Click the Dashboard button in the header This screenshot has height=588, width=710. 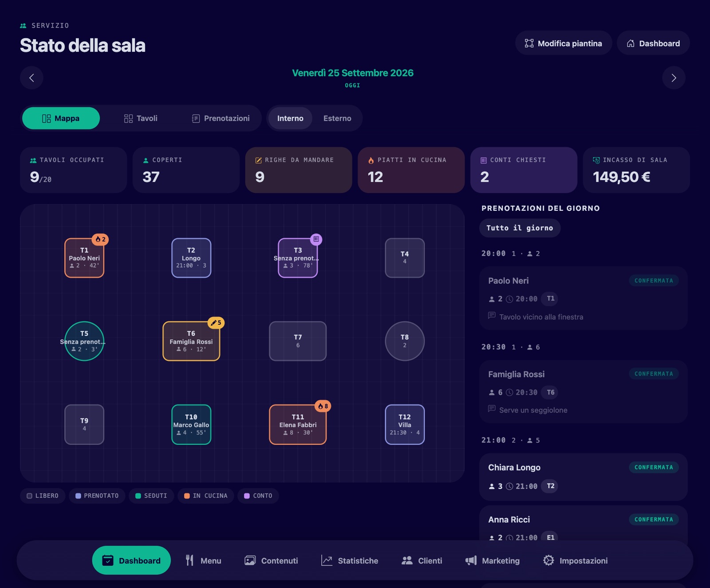tap(653, 43)
